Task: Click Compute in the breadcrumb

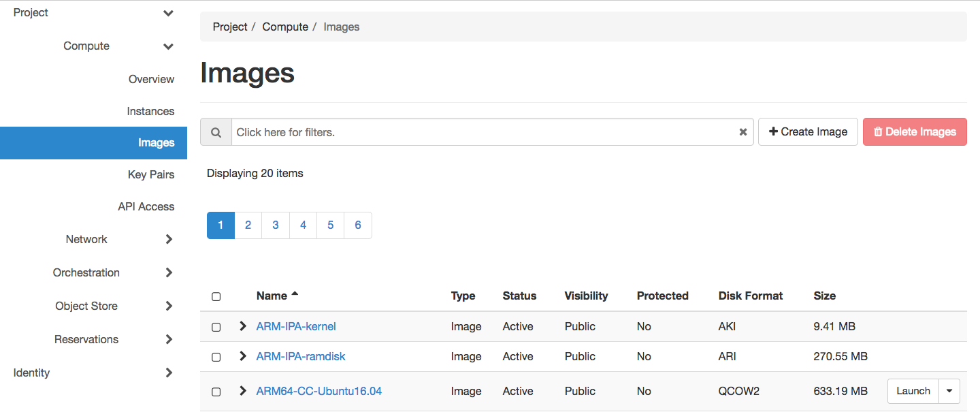Action: [x=285, y=27]
